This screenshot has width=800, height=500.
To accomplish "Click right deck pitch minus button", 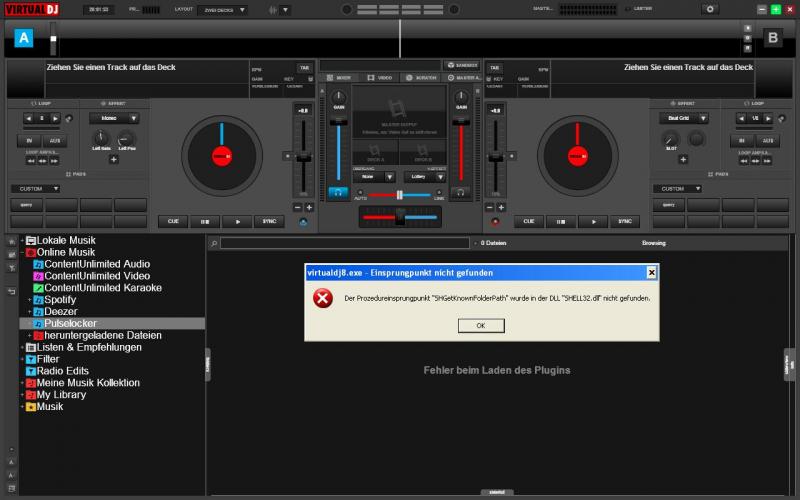I will (489, 207).
